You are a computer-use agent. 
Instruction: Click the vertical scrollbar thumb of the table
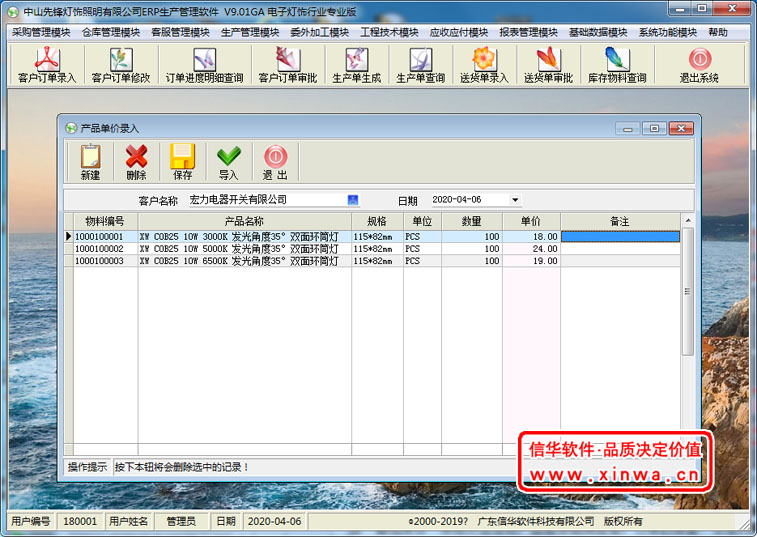(688, 291)
